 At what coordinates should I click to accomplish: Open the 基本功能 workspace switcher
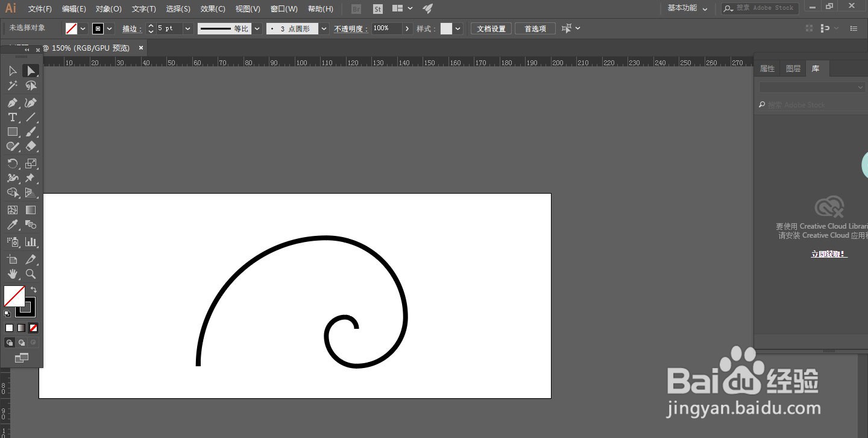pos(687,8)
